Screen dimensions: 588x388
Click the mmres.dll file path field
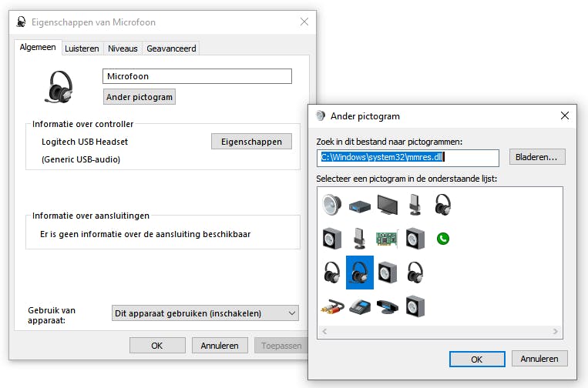click(x=408, y=158)
